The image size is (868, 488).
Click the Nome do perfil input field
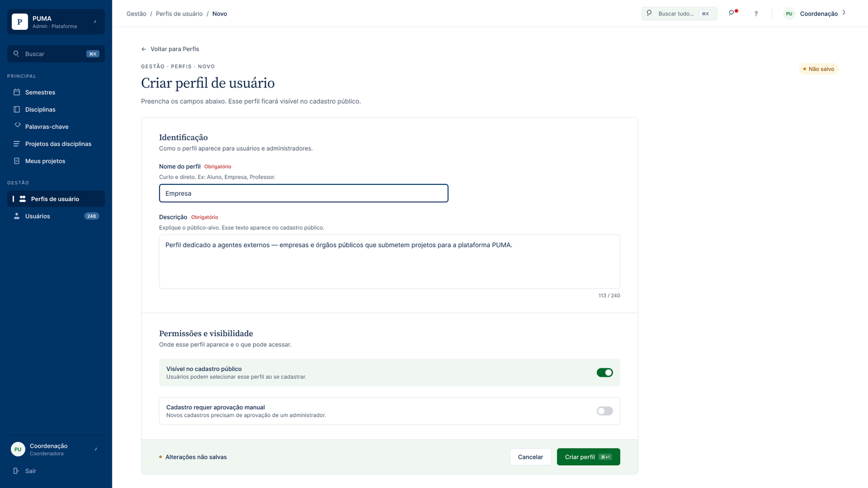304,194
